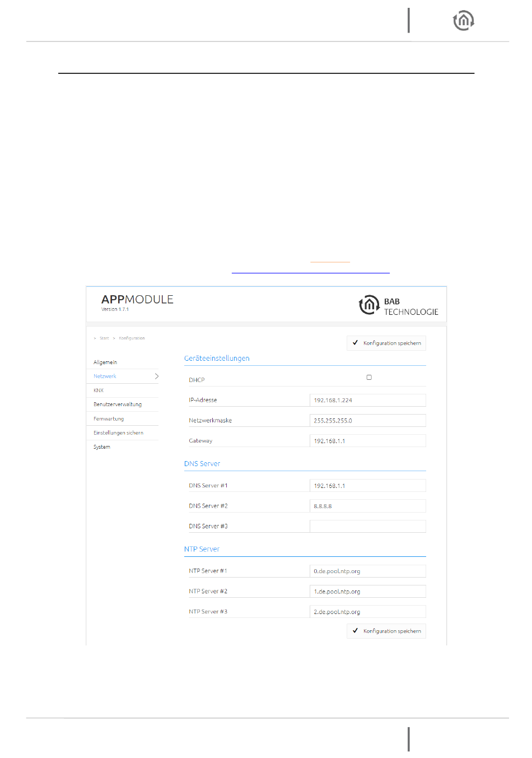Open the KNX configuration section

[x=99, y=390]
